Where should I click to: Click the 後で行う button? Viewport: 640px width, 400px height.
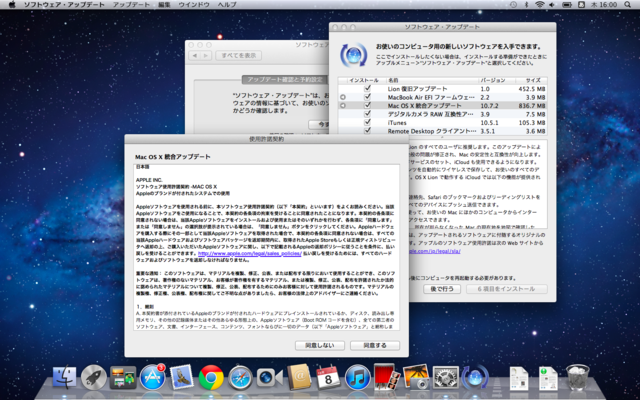tap(442, 289)
